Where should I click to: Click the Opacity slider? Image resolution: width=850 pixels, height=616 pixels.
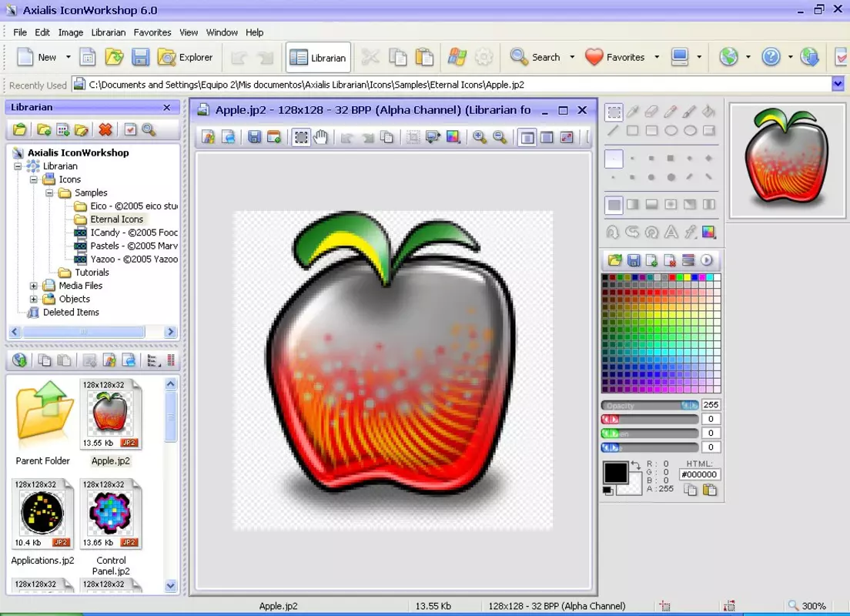[650, 405]
